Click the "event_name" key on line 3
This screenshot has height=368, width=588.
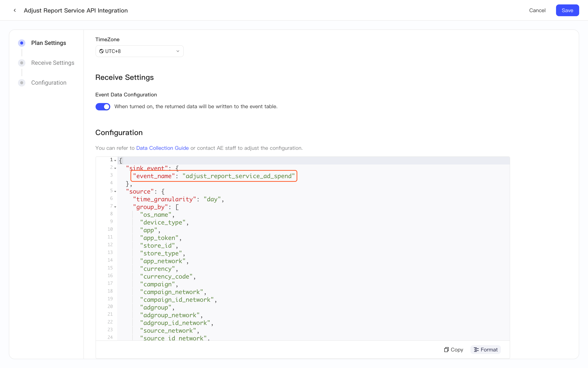tap(154, 176)
